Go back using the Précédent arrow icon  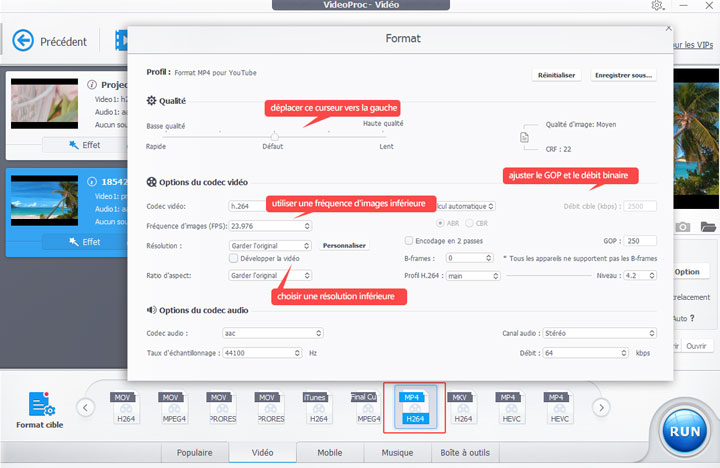click(x=23, y=40)
